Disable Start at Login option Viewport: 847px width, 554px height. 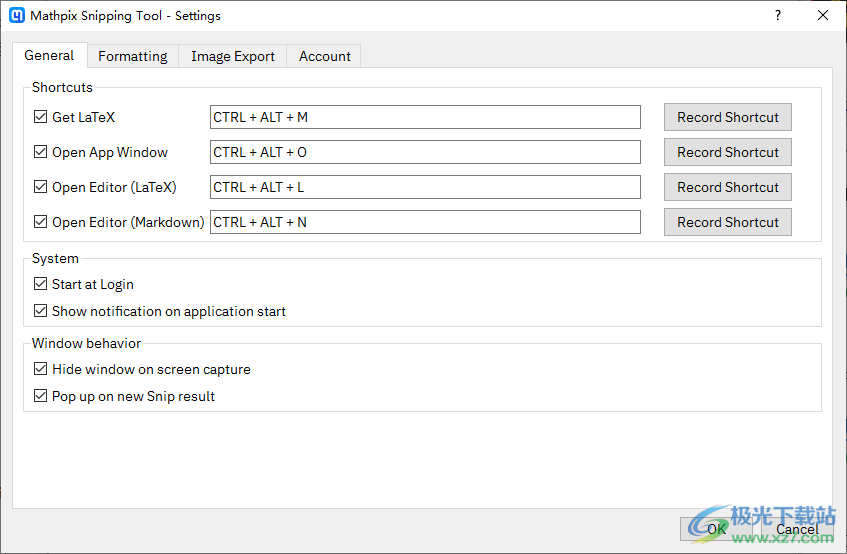tap(41, 283)
